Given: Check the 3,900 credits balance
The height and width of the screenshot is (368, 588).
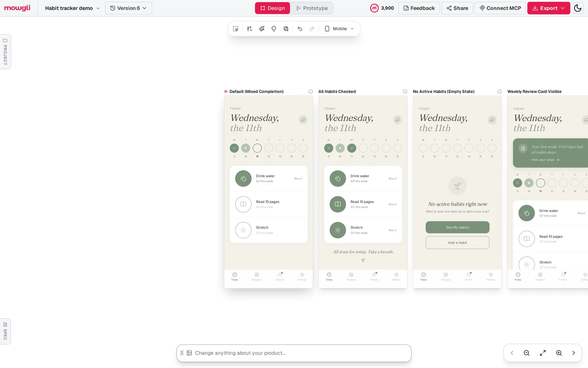Looking at the screenshot, I should point(382,8).
